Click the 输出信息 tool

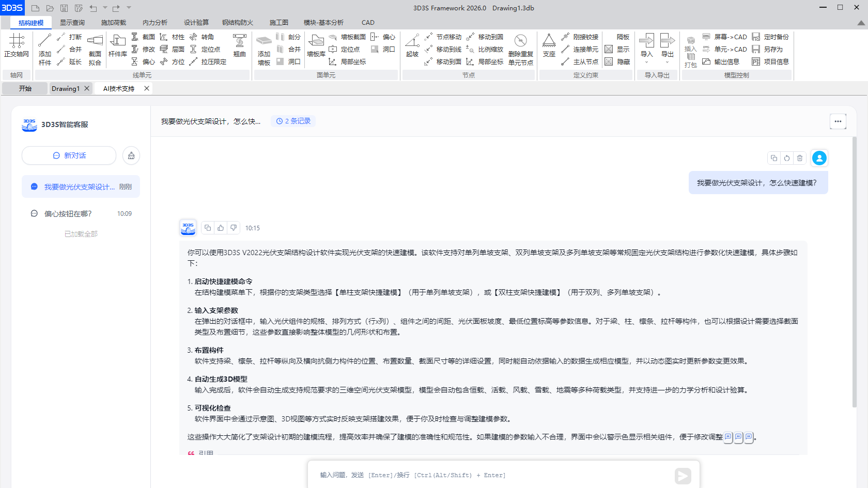pyautogui.click(x=721, y=62)
